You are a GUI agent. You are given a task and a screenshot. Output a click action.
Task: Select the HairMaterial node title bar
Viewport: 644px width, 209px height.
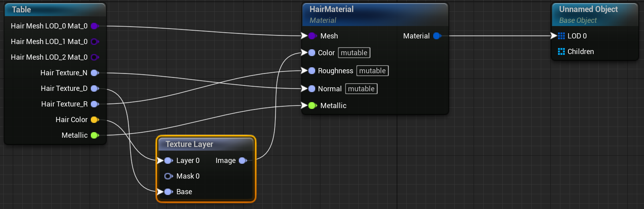point(375,14)
